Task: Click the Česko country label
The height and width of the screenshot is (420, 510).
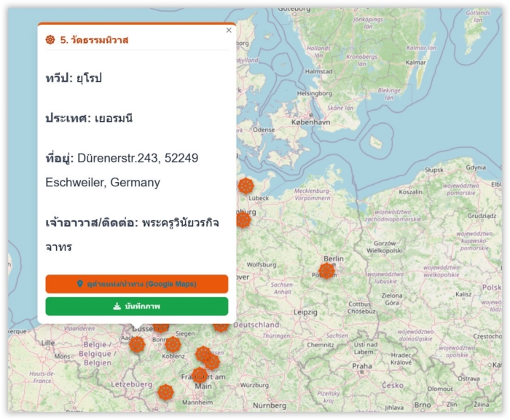Action: coord(393,385)
